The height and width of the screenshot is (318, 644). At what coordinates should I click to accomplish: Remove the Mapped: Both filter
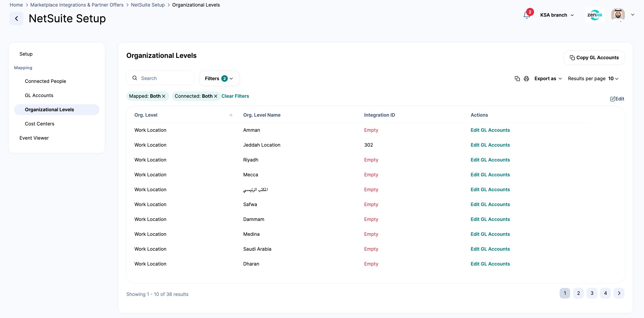pyautogui.click(x=164, y=96)
